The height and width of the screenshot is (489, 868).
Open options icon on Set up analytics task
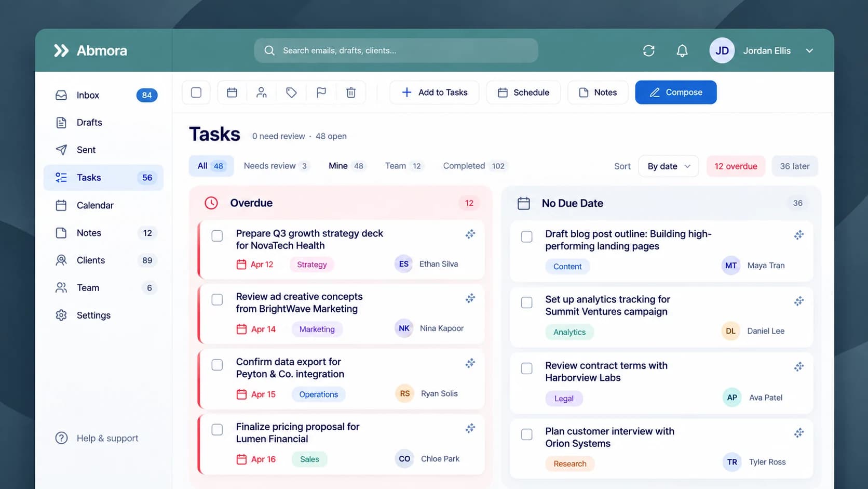click(x=799, y=301)
